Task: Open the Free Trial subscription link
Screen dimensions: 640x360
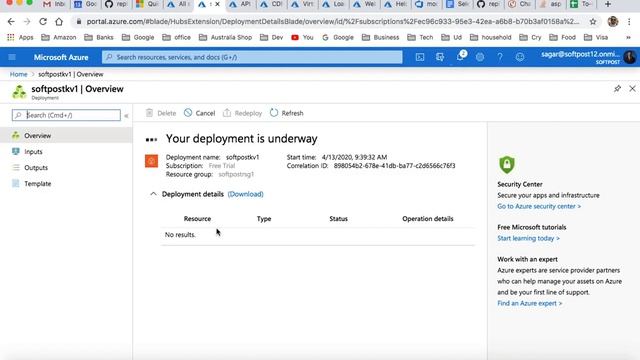Action: pos(222,166)
